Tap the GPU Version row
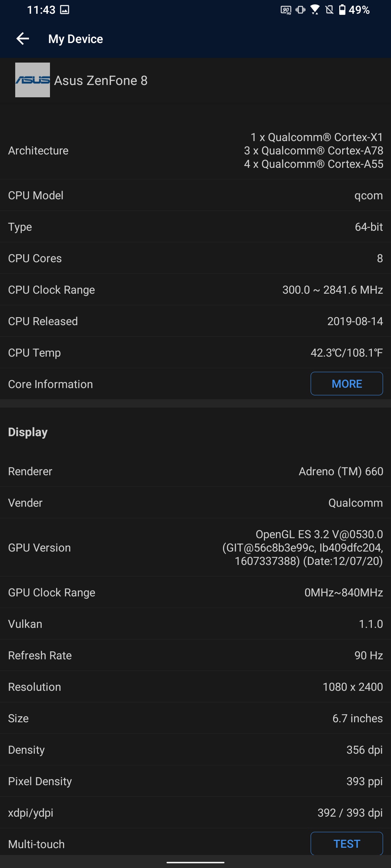391x868 pixels. (195, 548)
